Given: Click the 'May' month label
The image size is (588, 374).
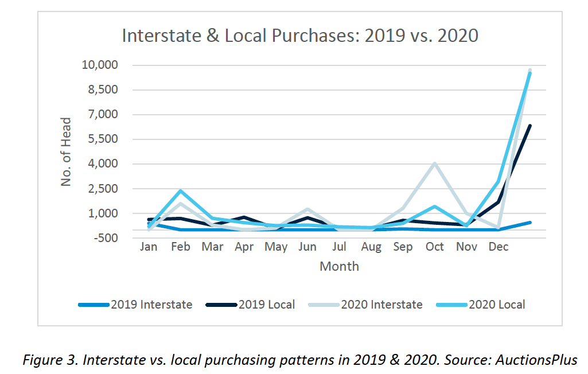Looking at the screenshot, I should coord(276,247).
